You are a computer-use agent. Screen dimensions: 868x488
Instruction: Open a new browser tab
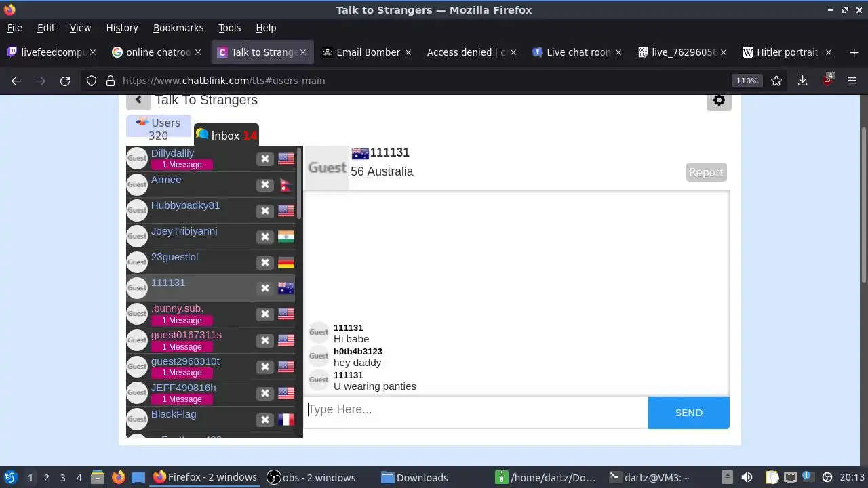pos(854,52)
